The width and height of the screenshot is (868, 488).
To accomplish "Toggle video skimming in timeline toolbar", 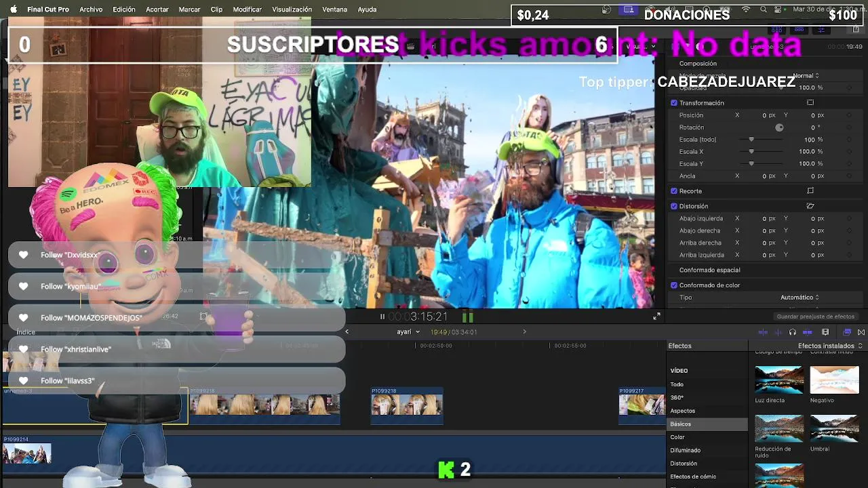I will (x=763, y=332).
